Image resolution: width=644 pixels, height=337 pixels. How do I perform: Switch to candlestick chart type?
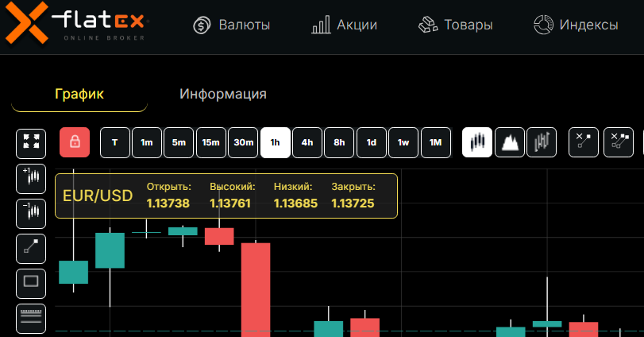coord(476,142)
